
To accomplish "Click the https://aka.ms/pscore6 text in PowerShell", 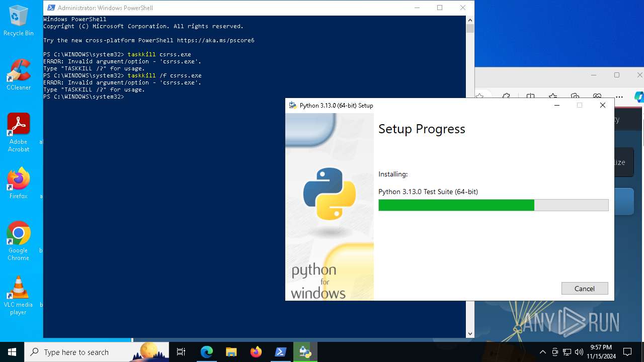I will [215, 40].
